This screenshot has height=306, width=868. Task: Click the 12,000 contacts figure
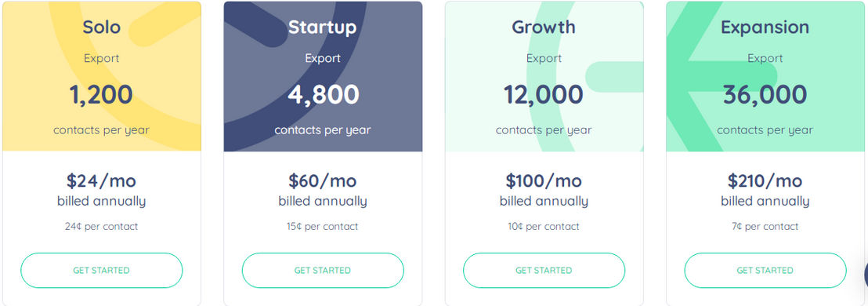tap(544, 95)
